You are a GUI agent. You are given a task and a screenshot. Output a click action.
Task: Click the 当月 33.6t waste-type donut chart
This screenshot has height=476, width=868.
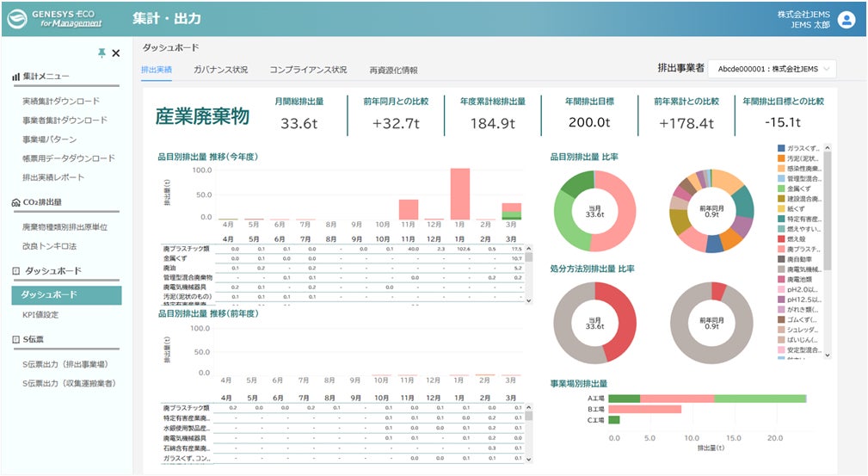594,211
